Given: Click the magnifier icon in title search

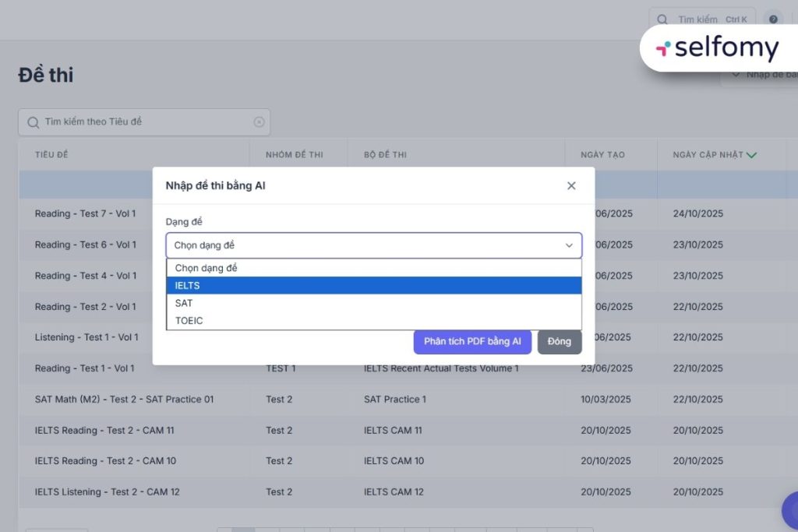Looking at the screenshot, I should pos(33,122).
